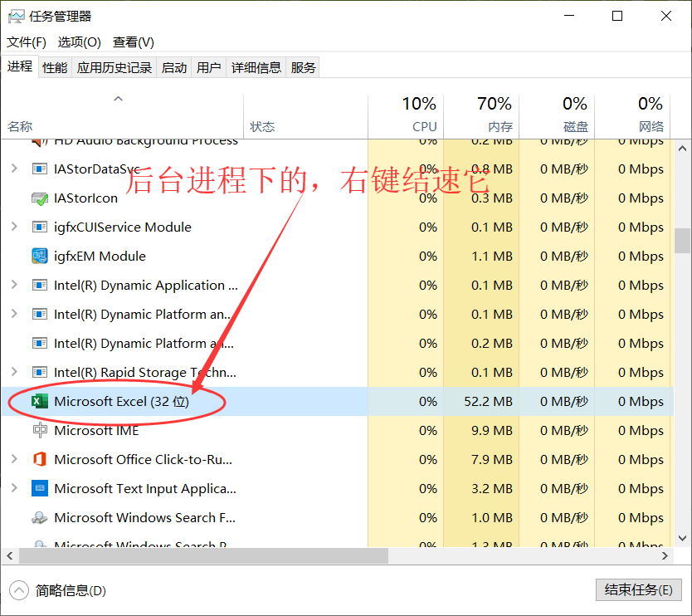Click the 52.2 MB memory value
Screen dimensions: 692x616
pyautogui.click(x=488, y=401)
